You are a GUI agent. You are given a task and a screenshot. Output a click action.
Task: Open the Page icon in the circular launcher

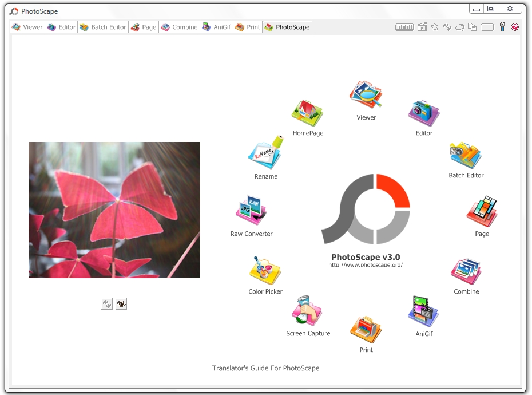coord(482,211)
